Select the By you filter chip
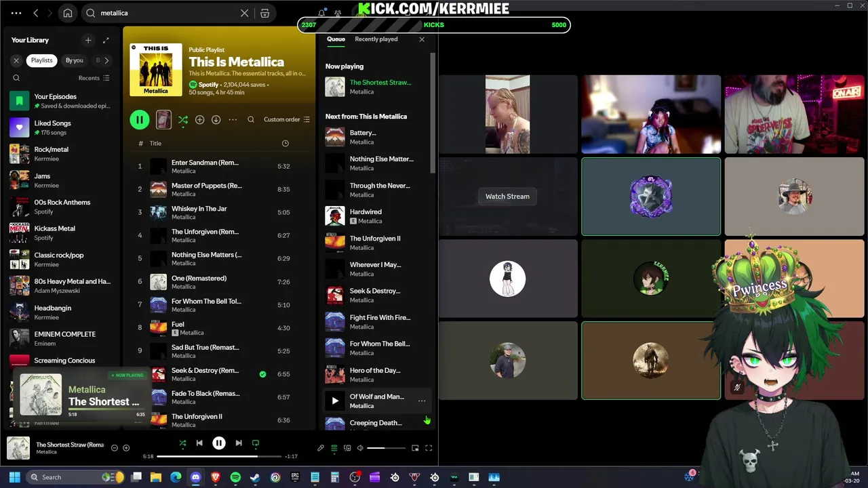 (75, 60)
